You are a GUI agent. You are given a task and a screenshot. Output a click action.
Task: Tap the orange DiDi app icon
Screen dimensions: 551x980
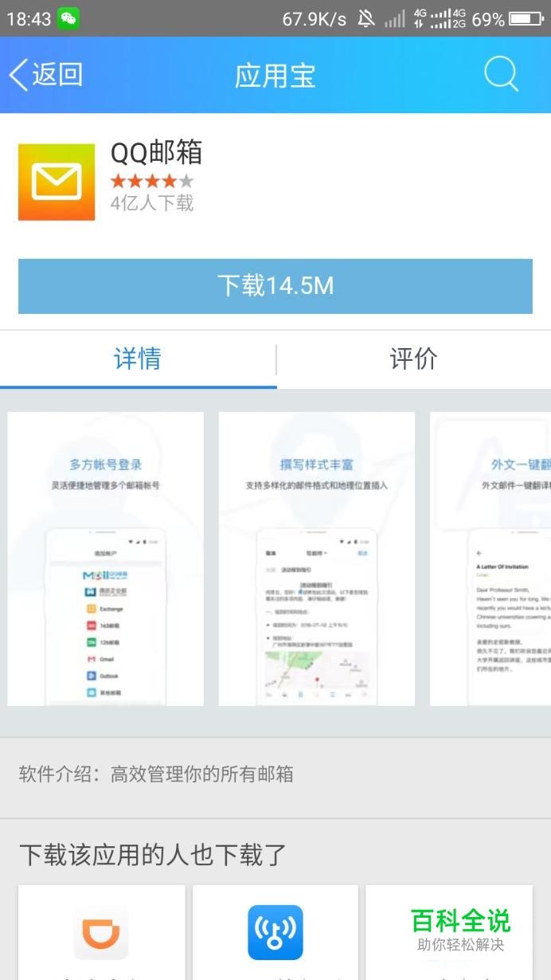101,932
